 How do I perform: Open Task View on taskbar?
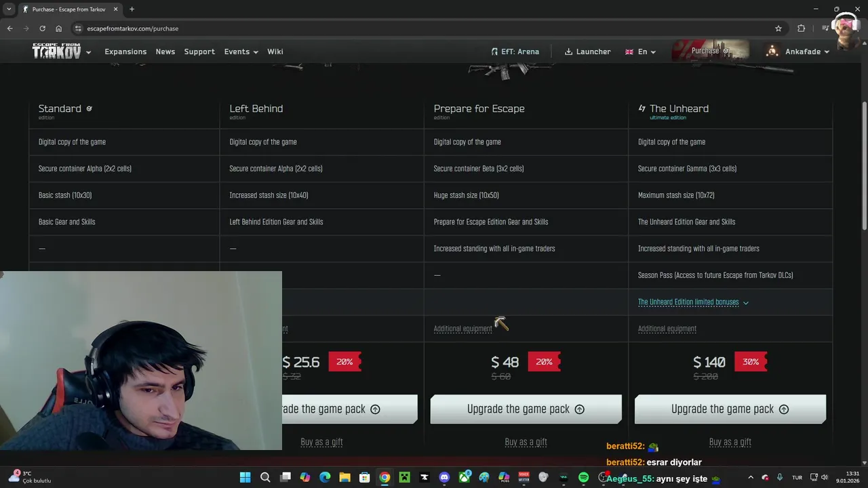point(285,477)
